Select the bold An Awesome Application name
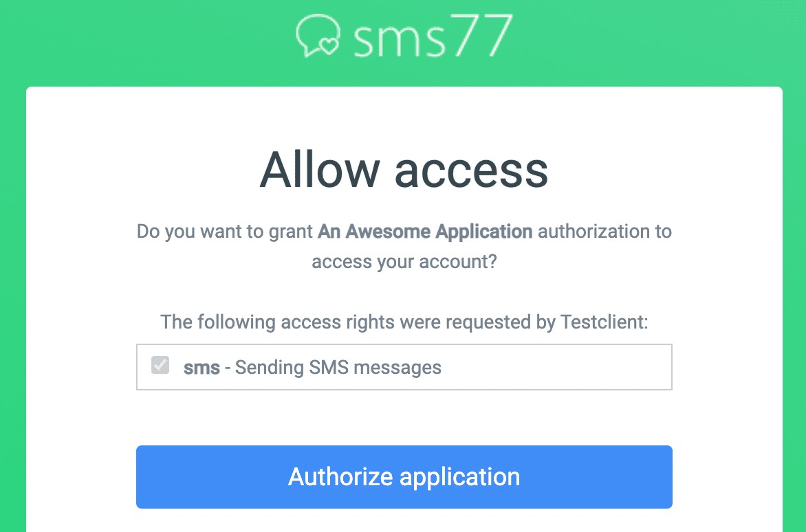 [x=425, y=231]
